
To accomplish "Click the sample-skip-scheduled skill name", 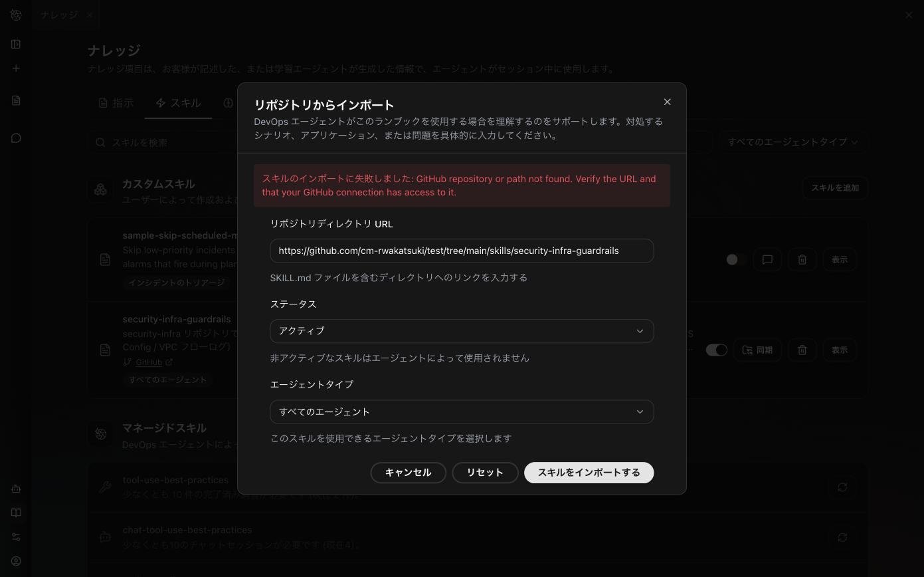I will click(180, 235).
